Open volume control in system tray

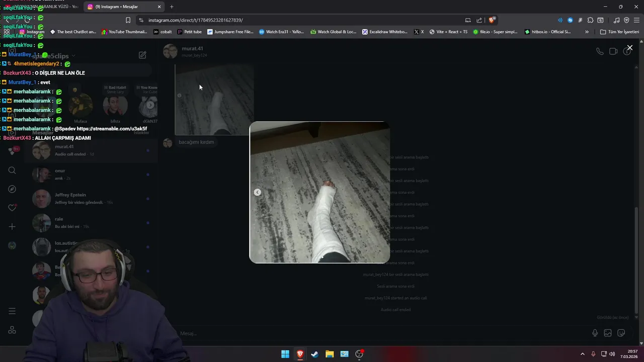coord(612,354)
